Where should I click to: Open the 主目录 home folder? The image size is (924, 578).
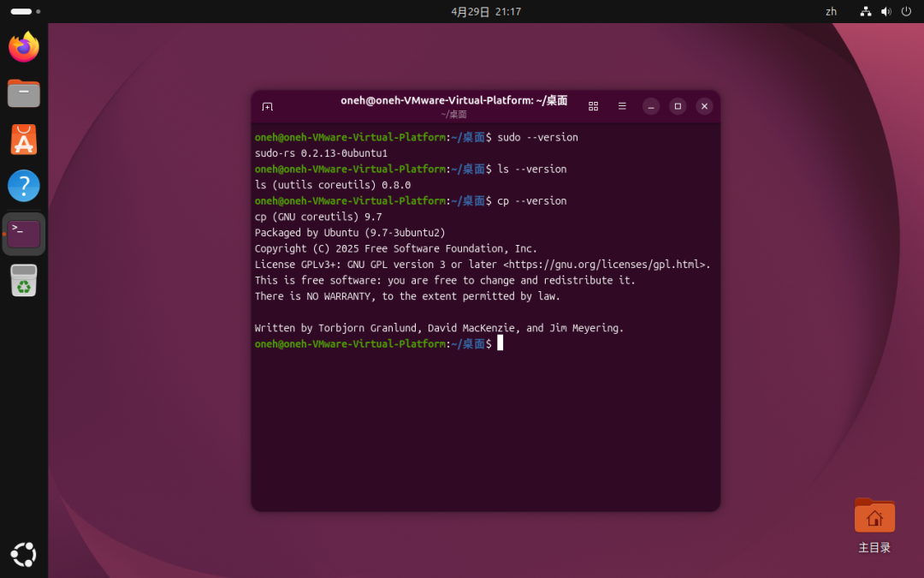[x=874, y=526]
